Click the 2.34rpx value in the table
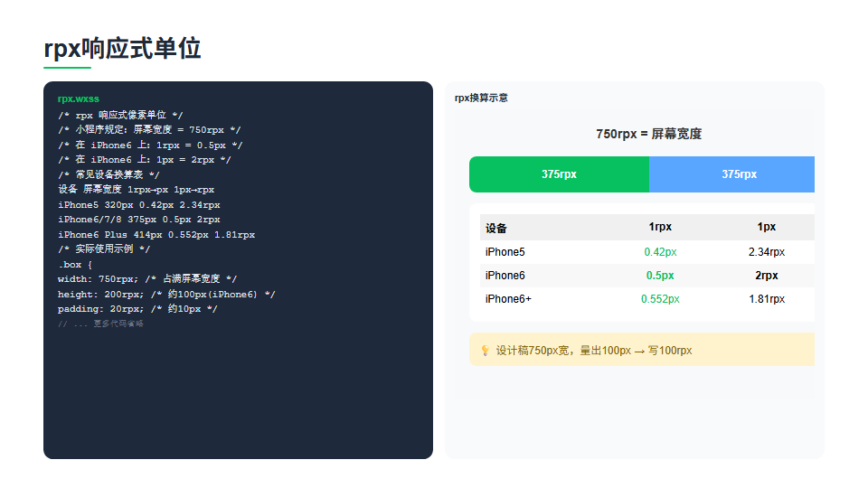 pos(767,252)
